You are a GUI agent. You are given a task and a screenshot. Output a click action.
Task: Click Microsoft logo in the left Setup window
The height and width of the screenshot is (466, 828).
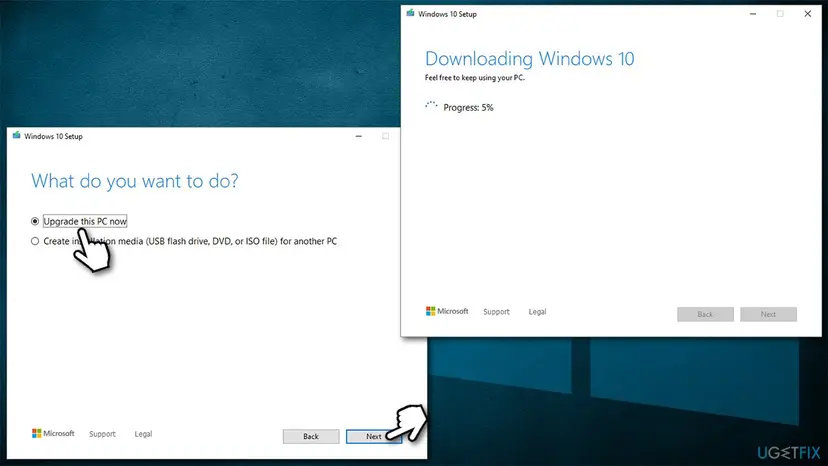(x=53, y=433)
